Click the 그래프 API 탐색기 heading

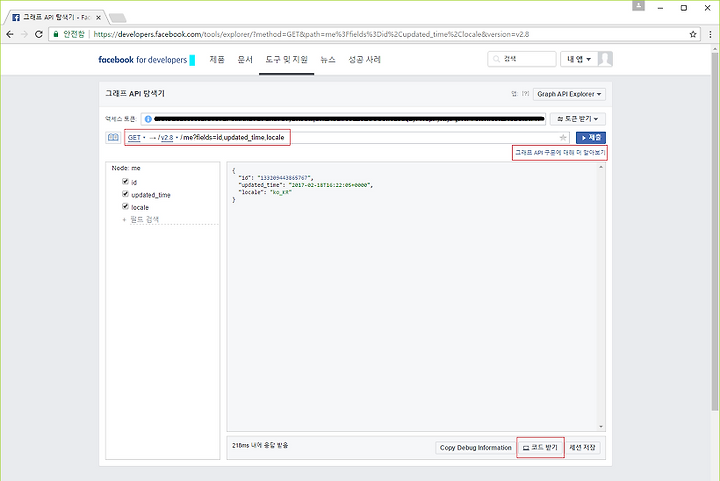tap(135, 94)
